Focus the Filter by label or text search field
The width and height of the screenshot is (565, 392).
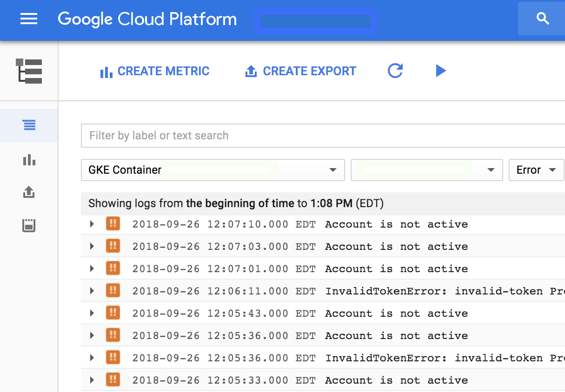(x=323, y=136)
